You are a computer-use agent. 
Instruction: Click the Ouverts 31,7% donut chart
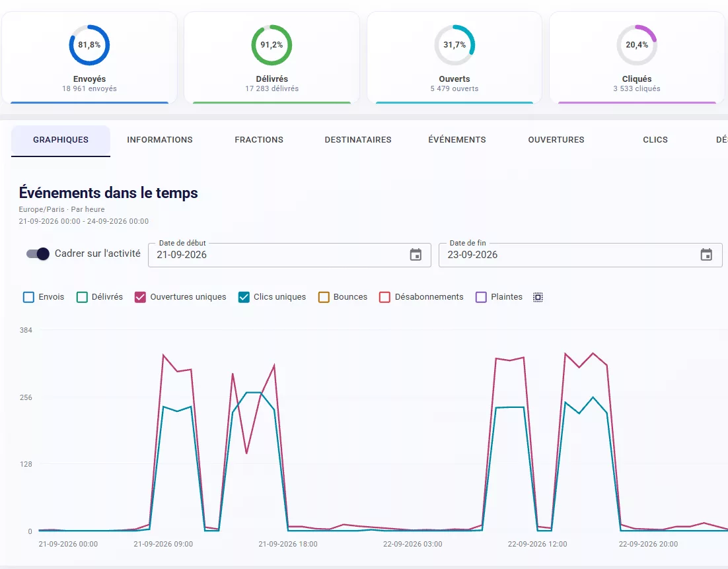pos(455,45)
